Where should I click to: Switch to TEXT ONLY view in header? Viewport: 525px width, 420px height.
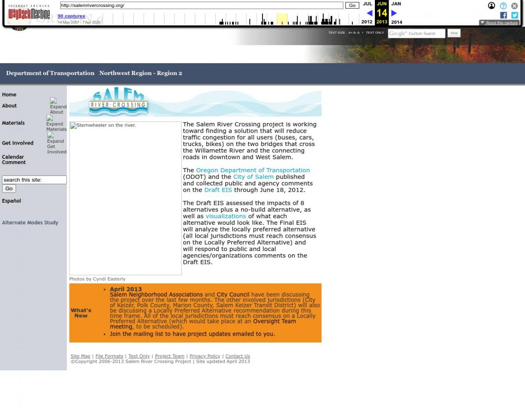375,33
